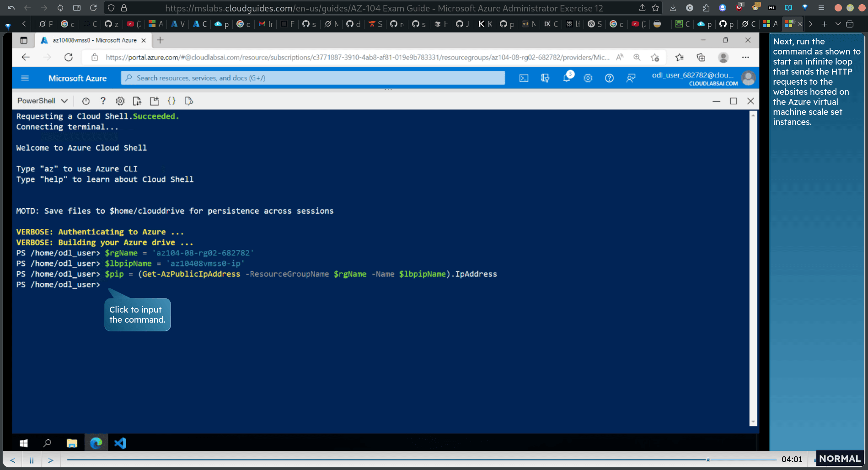Open Cloud Shell settings gear
This screenshot has height=470, width=868.
[120, 101]
